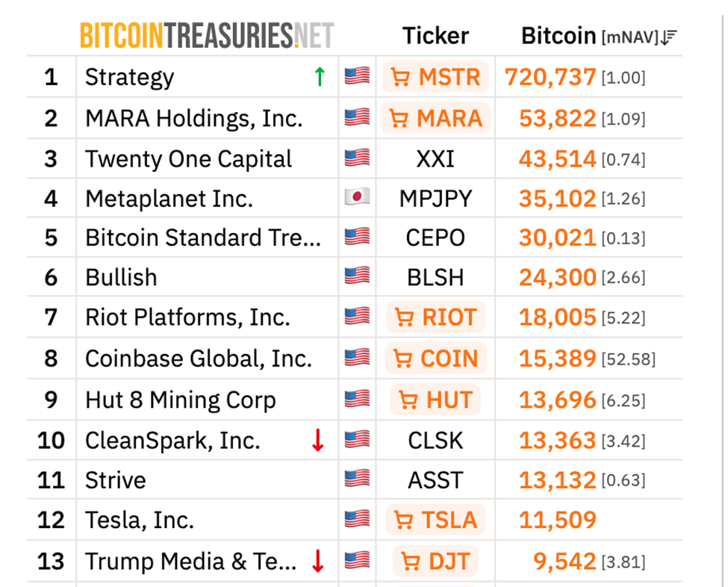Click the green up arrow beside Strategy
This screenshot has width=728, height=587.
(x=320, y=76)
